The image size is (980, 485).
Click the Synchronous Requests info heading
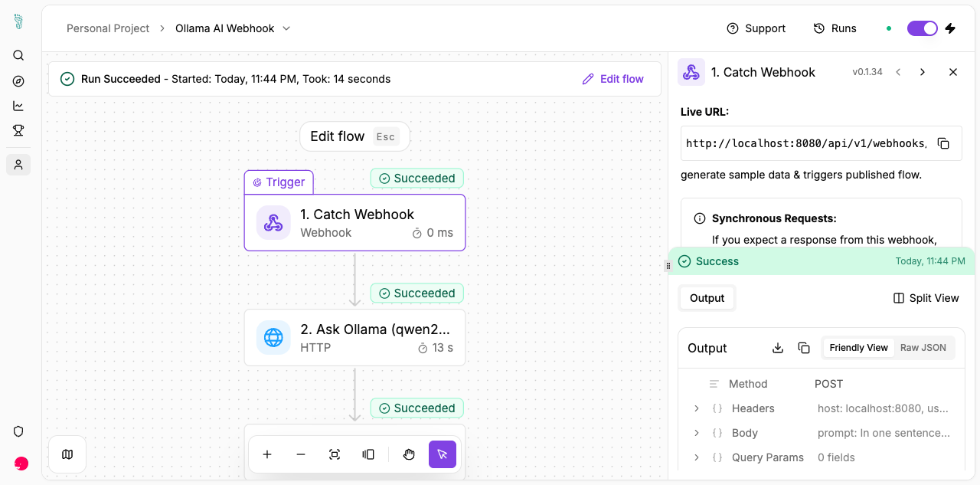774,218
